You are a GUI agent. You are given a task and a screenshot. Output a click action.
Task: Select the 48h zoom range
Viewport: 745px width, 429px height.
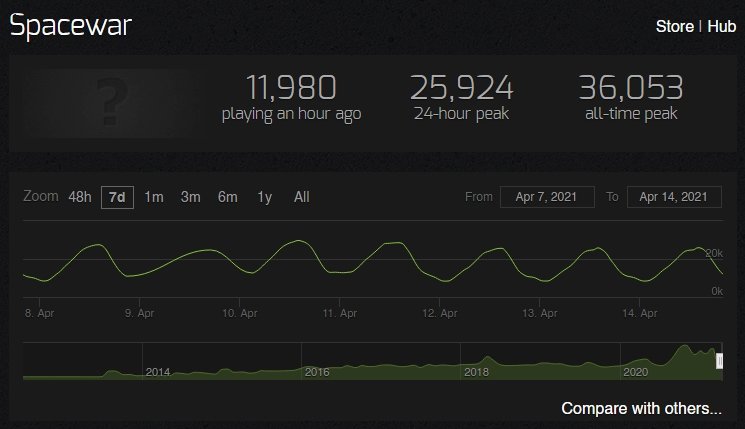pyautogui.click(x=80, y=197)
